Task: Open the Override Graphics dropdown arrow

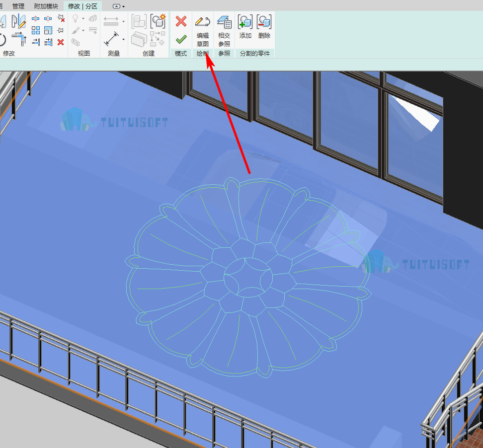Action: (83, 30)
